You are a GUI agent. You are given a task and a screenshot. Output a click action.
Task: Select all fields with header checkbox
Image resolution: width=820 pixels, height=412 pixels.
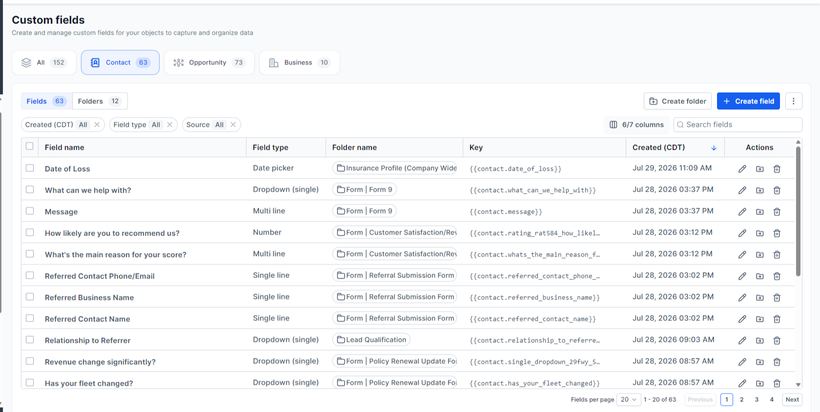(30, 146)
